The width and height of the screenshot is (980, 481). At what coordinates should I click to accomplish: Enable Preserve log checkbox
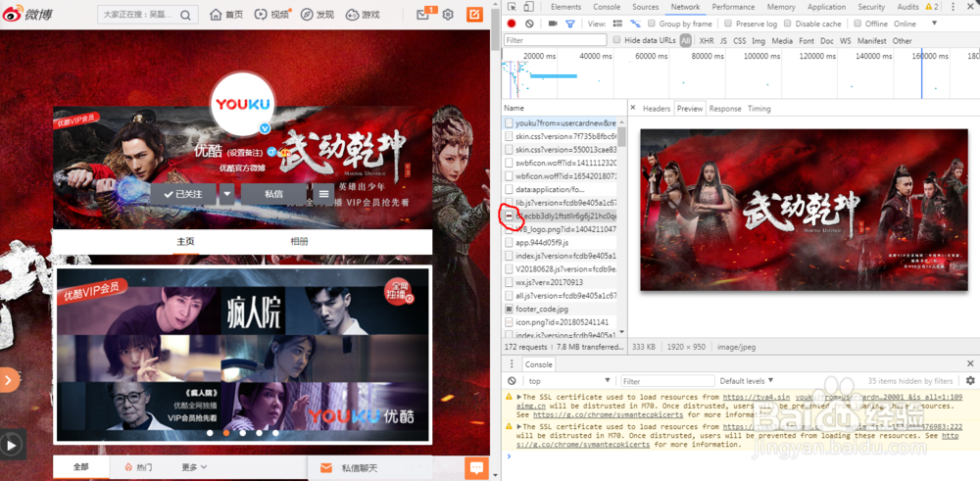728,24
